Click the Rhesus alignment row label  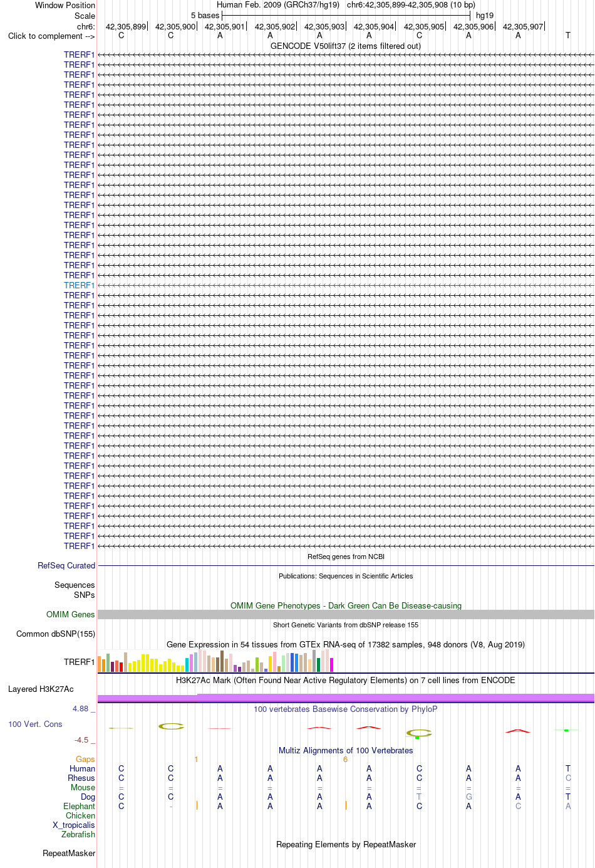(x=81, y=778)
